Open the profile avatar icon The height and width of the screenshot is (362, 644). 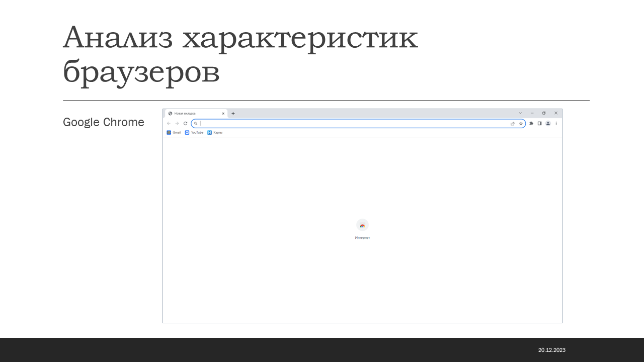coord(548,123)
